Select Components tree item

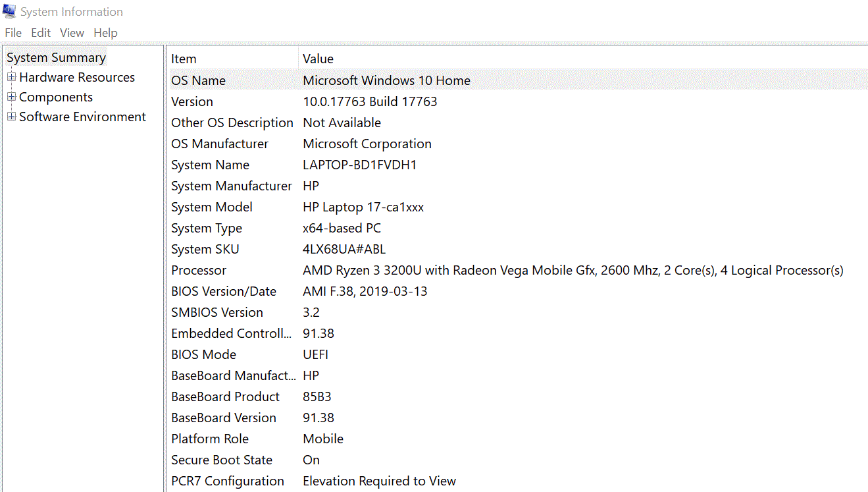tap(56, 97)
